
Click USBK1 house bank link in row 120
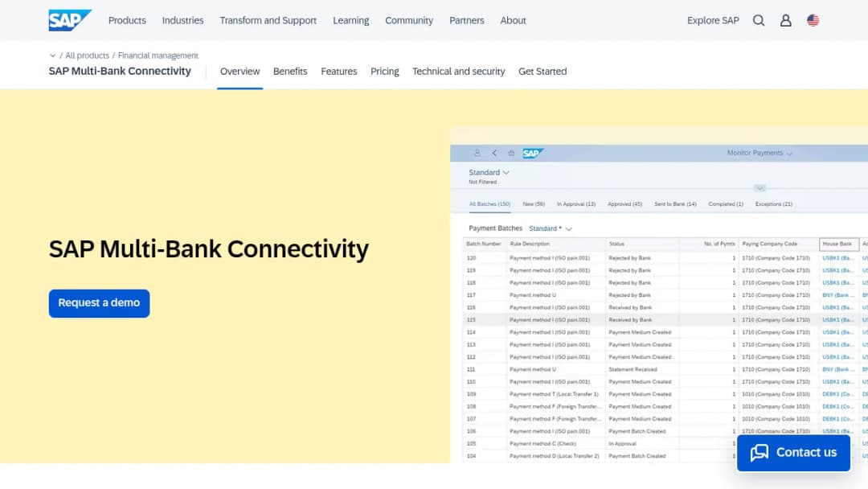pyautogui.click(x=837, y=258)
